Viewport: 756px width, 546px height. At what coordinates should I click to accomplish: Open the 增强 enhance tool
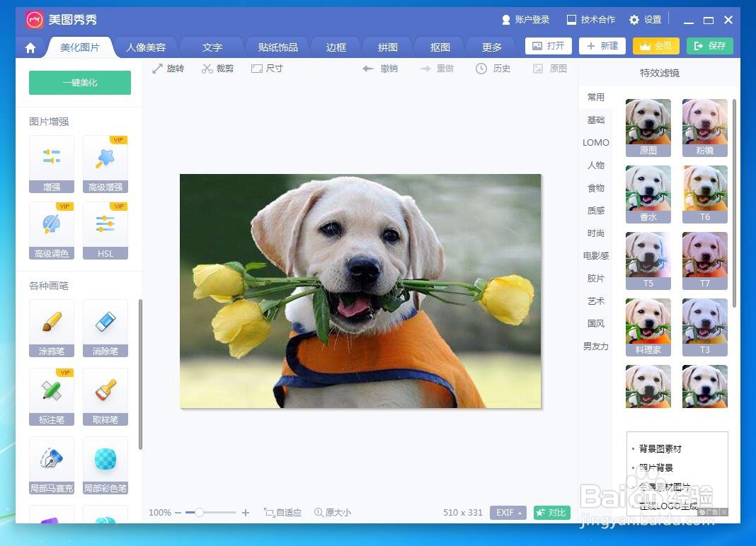click(52, 164)
